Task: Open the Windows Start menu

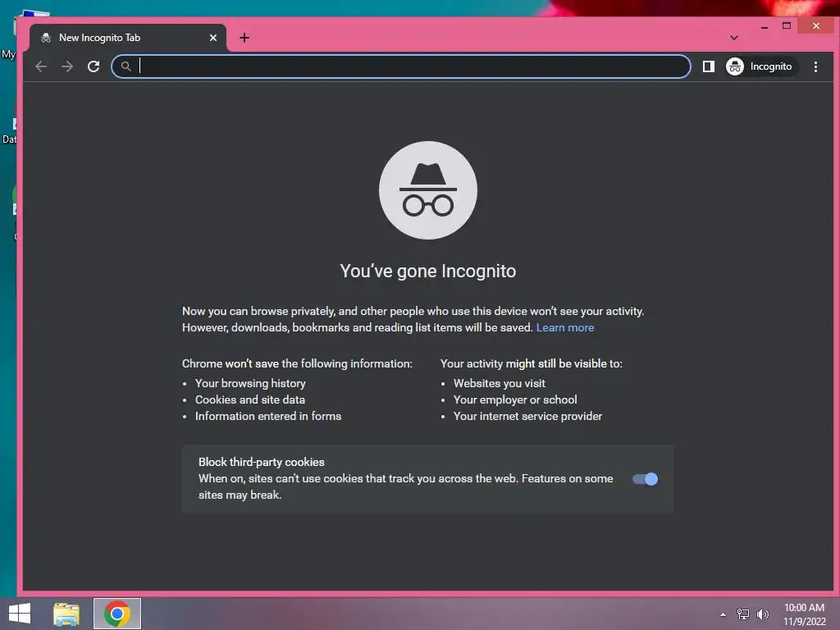Action: coord(20,614)
